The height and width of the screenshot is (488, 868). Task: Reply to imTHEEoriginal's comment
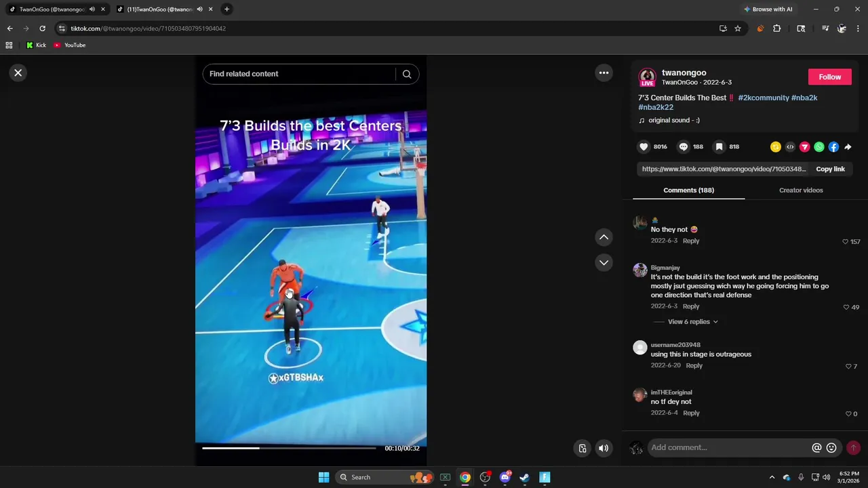691,413
